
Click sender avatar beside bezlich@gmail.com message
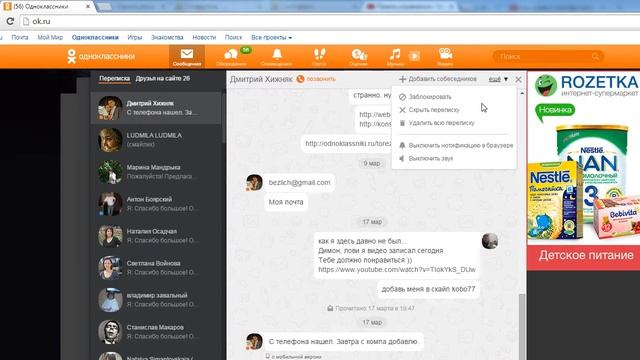pos(254,182)
